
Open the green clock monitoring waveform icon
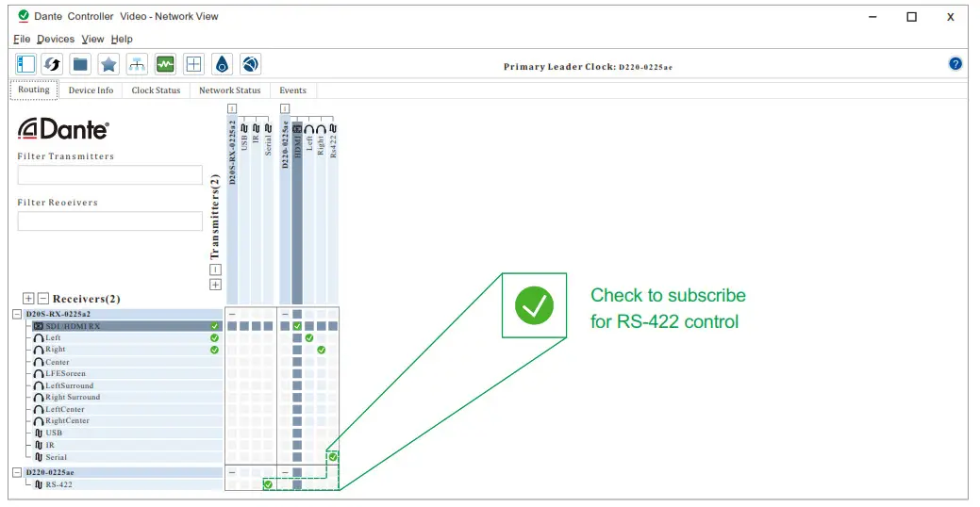point(166,64)
